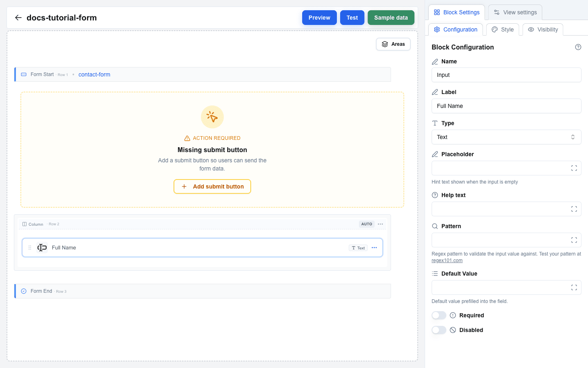Expand the Help text field editor
The image size is (588, 368).
(x=574, y=209)
